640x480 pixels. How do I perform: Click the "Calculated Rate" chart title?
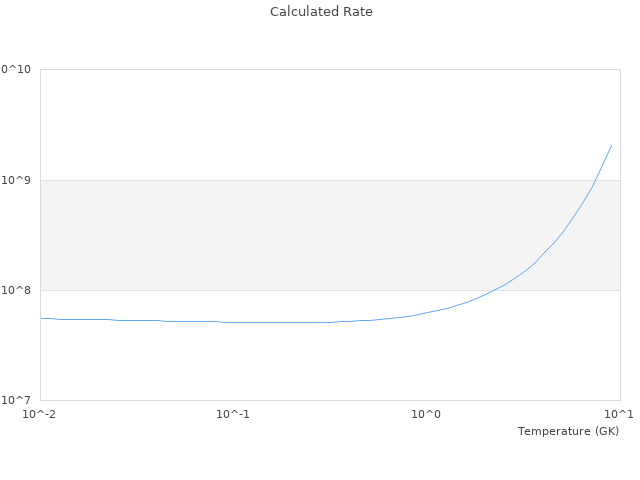(321, 12)
